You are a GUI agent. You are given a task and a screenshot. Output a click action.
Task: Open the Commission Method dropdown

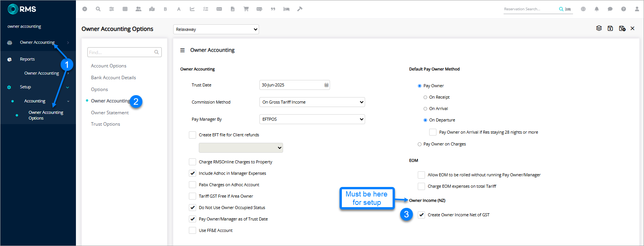[312, 102]
